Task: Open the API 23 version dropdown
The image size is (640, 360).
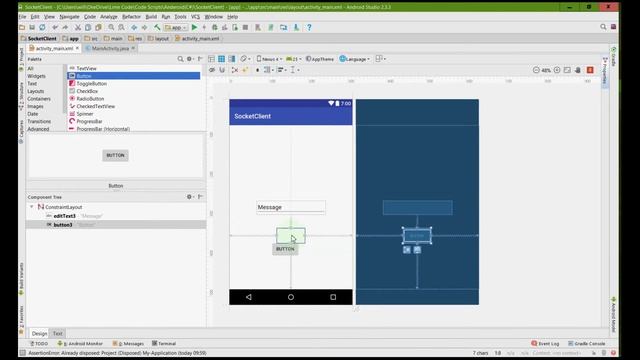Action: click(x=294, y=59)
